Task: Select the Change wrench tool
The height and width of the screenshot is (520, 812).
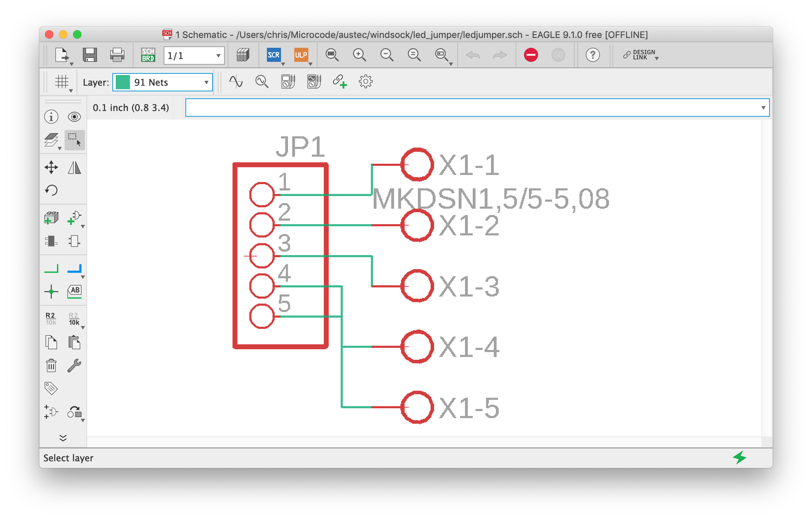Action: [x=74, y=365]
